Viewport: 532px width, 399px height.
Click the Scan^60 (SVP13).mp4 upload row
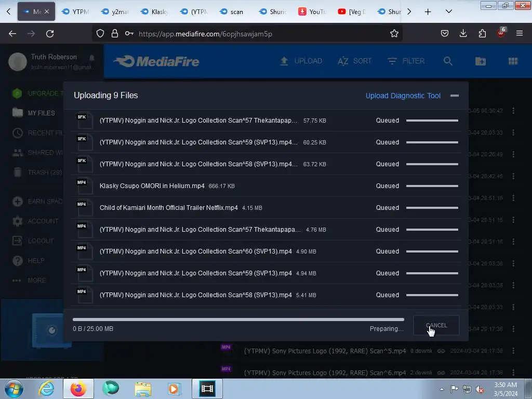(266, 251)
